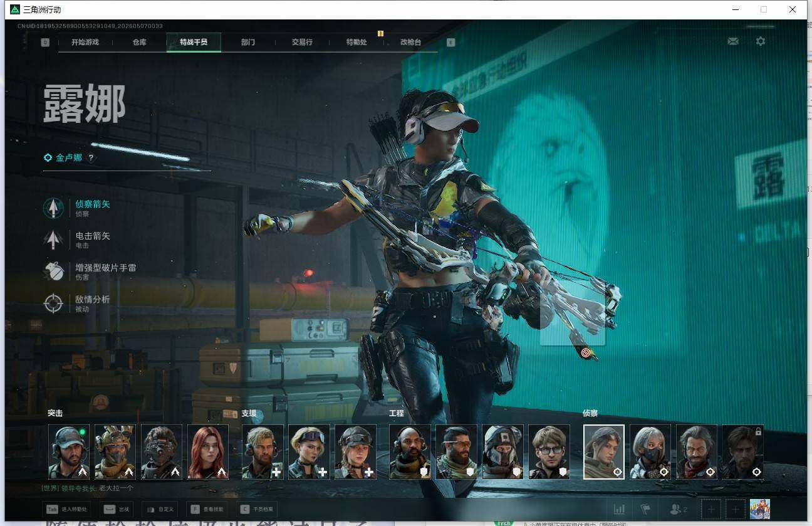
Task: Select the 敌情分析 passive skill icon
Action: coord(53,303)
